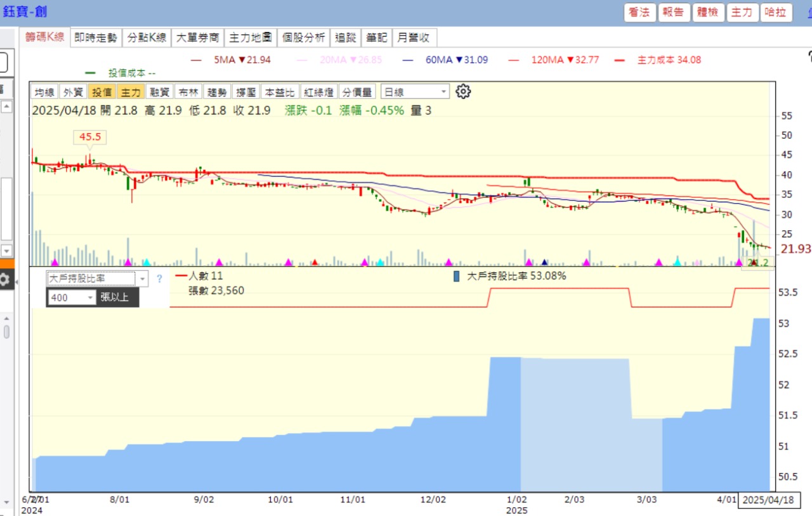Click the 張數 23,560 value
This screenshot has width=812, height=516.
[x=216, y=290]
